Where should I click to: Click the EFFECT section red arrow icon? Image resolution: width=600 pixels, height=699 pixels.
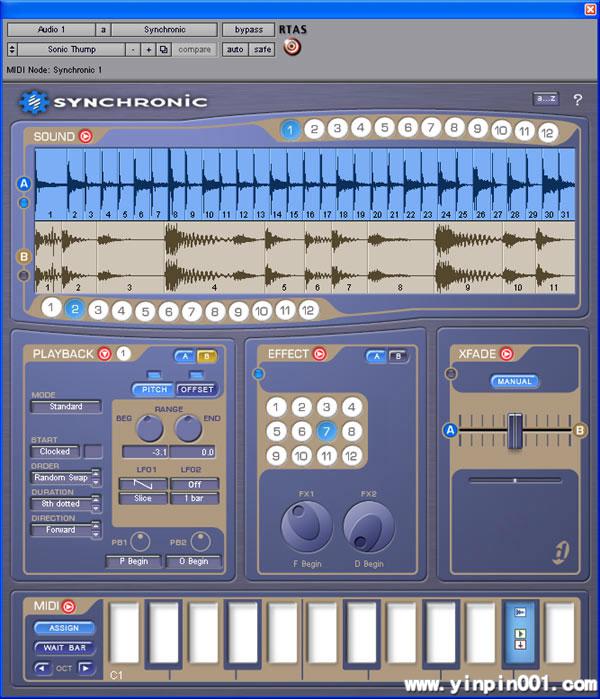point(319,353)
